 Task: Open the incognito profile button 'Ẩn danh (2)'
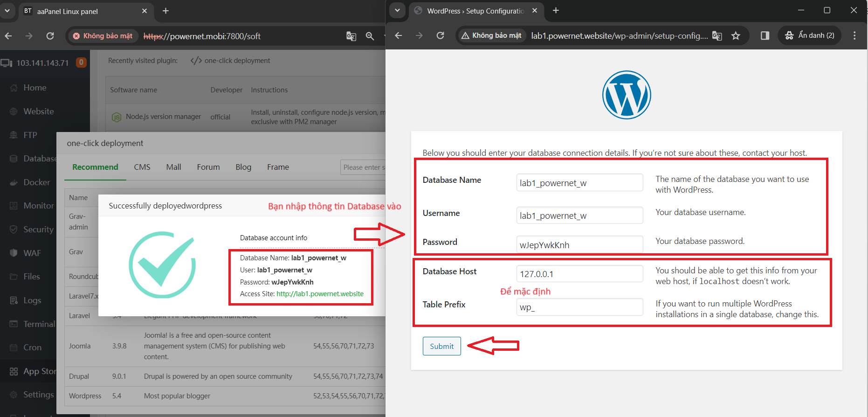810,35
